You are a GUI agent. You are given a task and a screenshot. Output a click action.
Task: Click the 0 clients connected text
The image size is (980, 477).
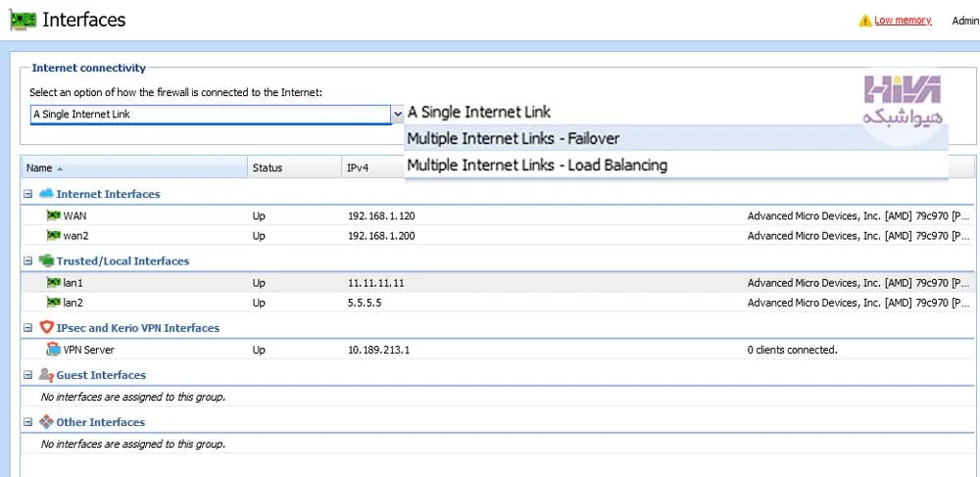click(793, 350)
